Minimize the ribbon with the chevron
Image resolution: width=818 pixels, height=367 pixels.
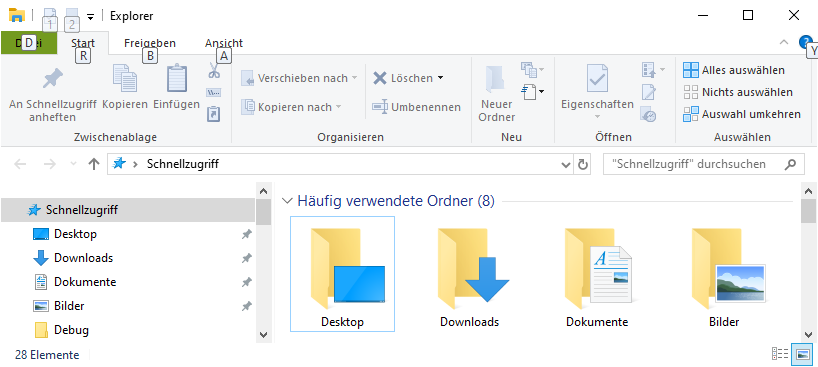tap(784, 43)
